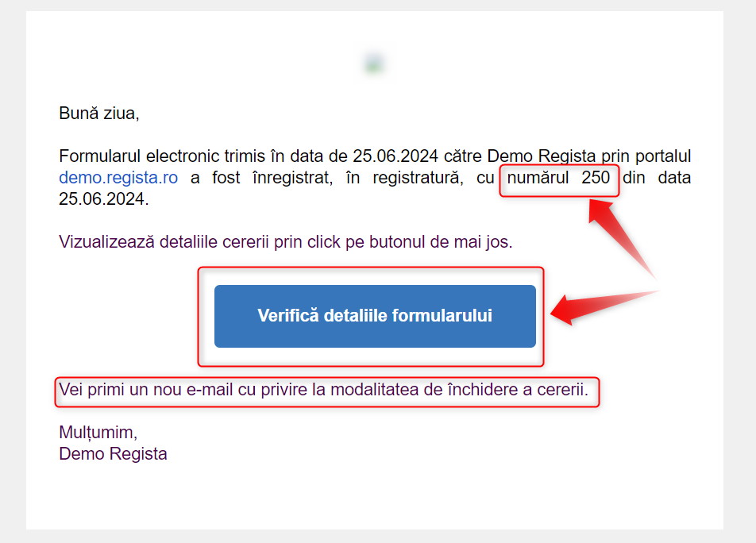The image size is (756, 543).
Task: Click Demo Regista in the first paragraph
Action: coord(542,156)
